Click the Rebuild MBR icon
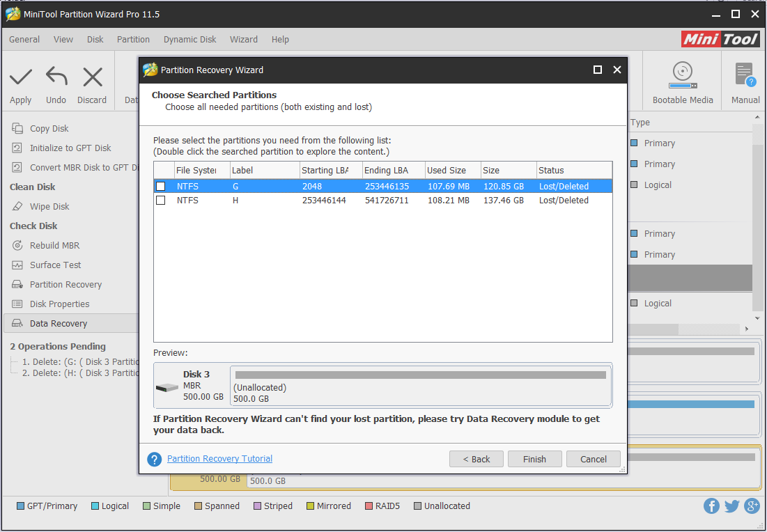The image size is (767, 532). pyautogui.click(x=17, y=246)
